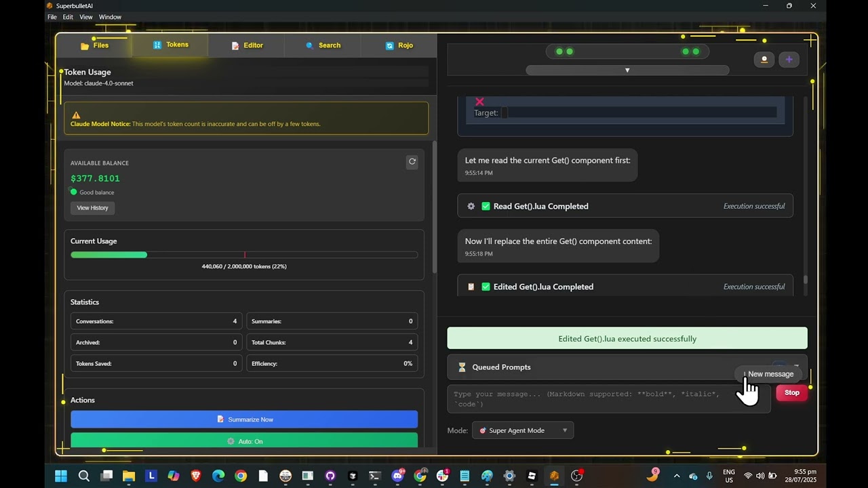
Task: Click the Current Usage token progress bar
Action: tap(244, 255)
